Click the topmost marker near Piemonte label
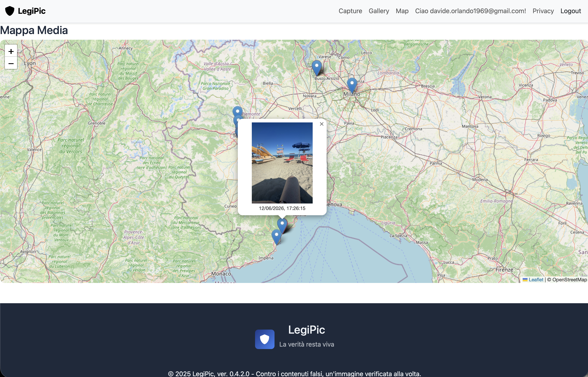The width and height of the screenshot is (588, 377). [x=237, y=111]
